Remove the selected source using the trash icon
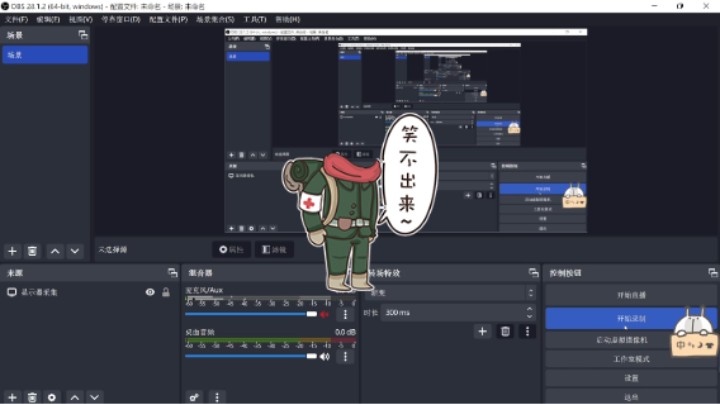The height and width of the screenshot is (404, 720). [32, 397]
